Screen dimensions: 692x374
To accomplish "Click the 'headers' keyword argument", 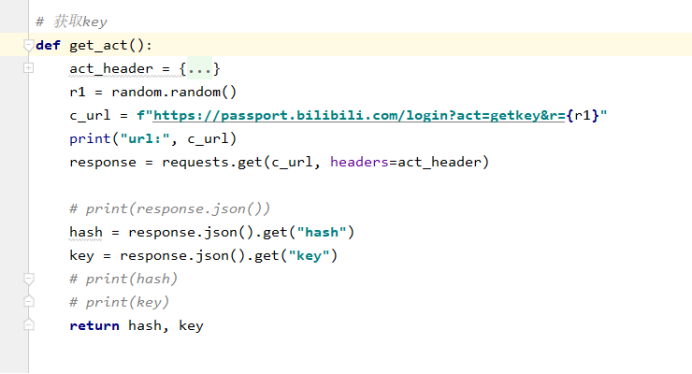I will [x=359, y=162].
